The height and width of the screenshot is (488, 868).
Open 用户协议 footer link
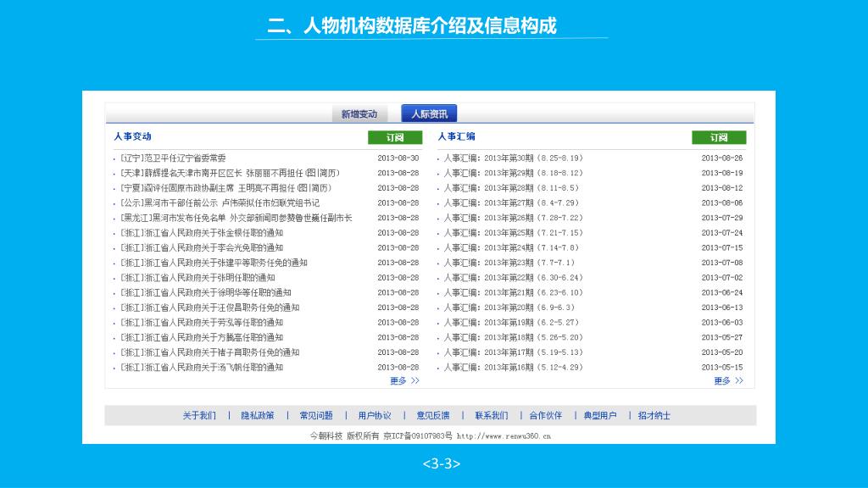coord(374,416)
